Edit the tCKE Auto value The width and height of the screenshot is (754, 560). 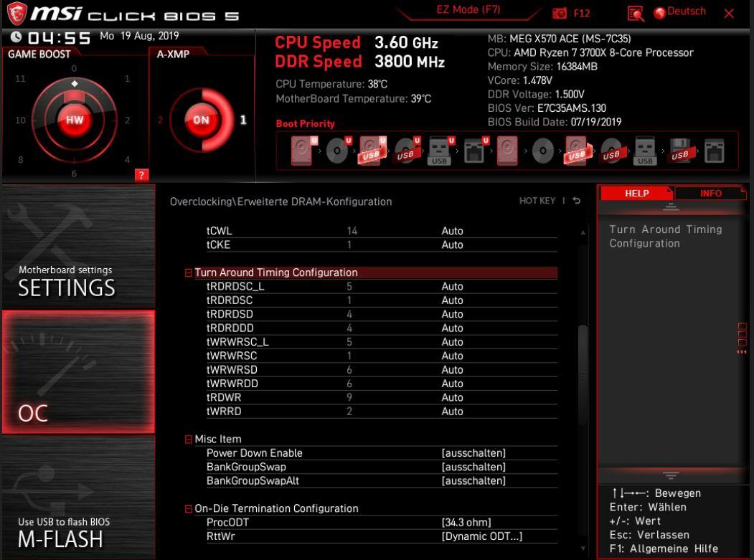click(x=452, y=245)
